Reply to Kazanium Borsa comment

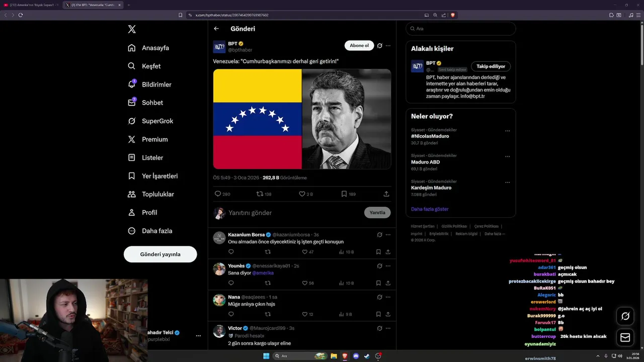tap(231, 252)
